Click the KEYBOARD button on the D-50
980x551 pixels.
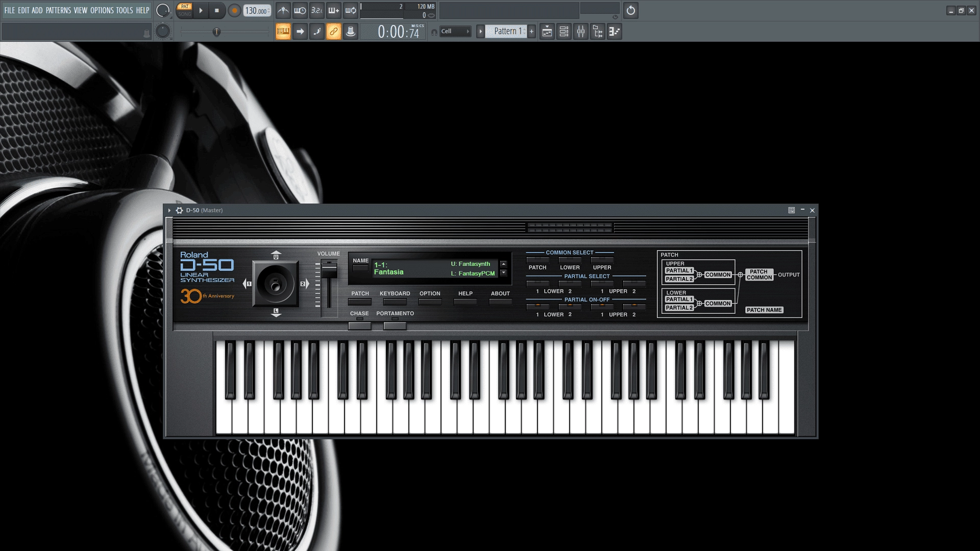click(395, 302)
